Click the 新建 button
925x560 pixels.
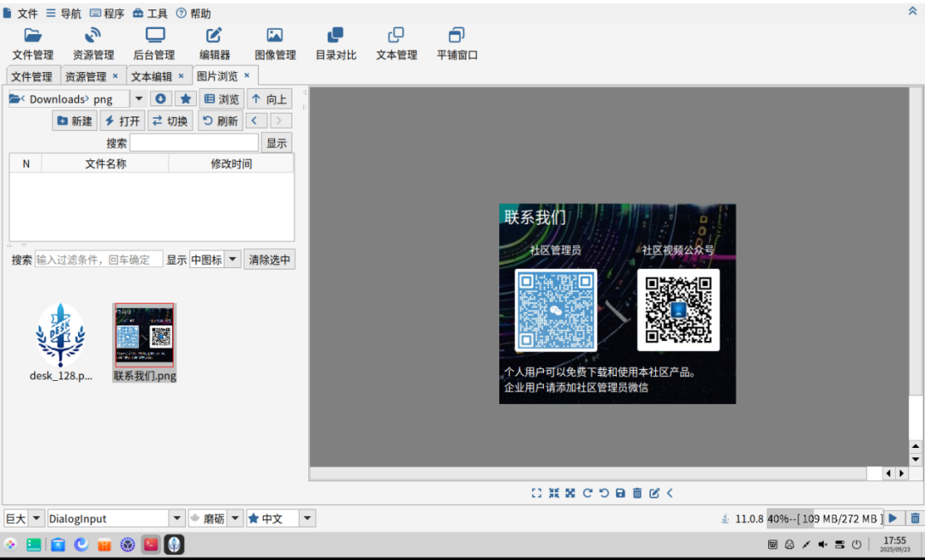(75, 121)
